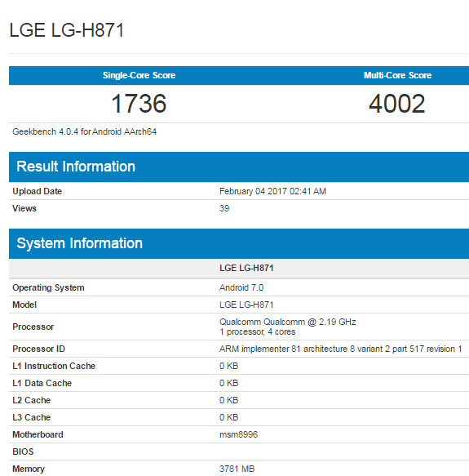469x476 pixels.
Task: Select the Model value LGE LG-H871
Action: pyautogui.click(x=246, y=305)
